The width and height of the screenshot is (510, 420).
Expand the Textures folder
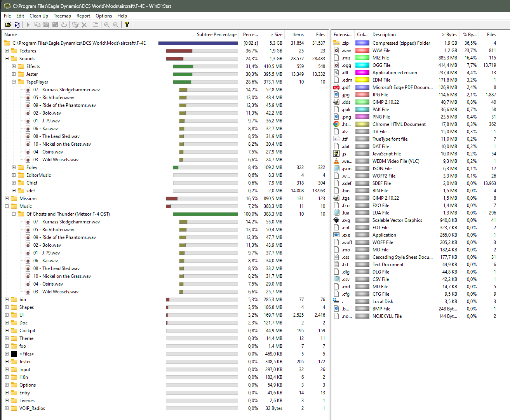7,51
